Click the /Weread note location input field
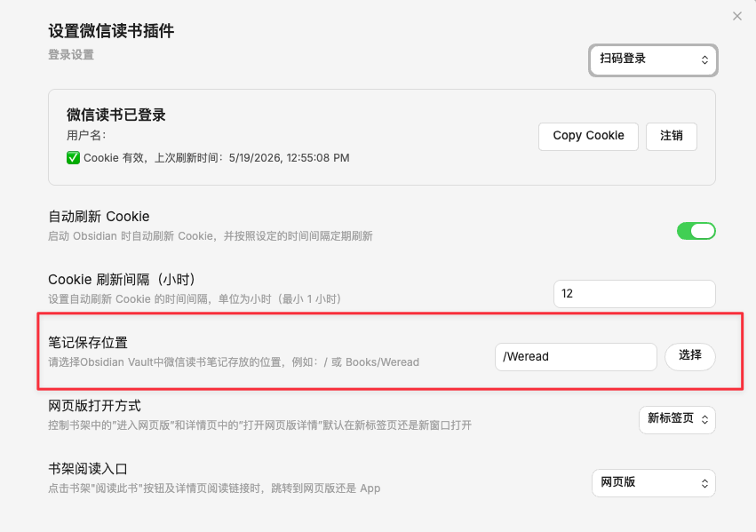Viewport: 756px width, 532px height. point(576,357)
